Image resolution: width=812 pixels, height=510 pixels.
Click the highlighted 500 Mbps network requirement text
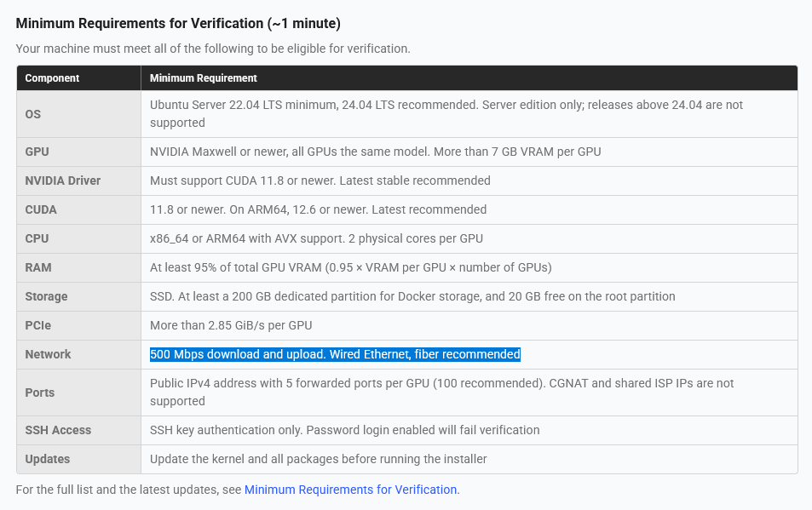(x=335, y=354)
